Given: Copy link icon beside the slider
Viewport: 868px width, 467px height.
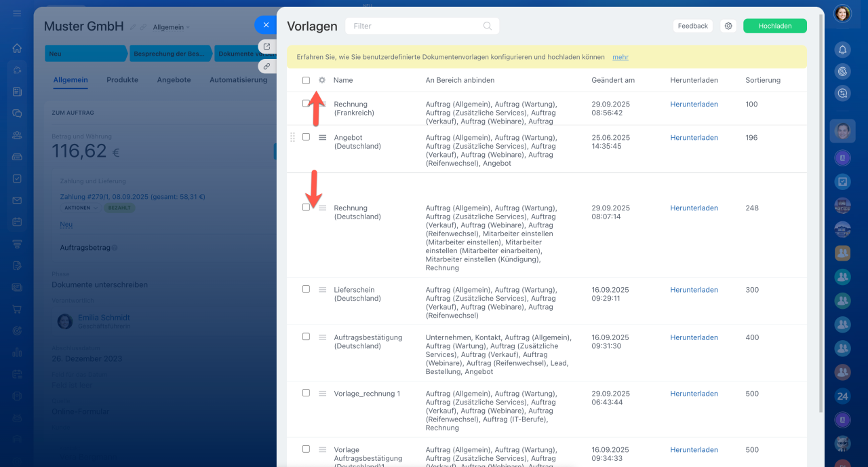Looking at the screenshot, I should (267, 67).
